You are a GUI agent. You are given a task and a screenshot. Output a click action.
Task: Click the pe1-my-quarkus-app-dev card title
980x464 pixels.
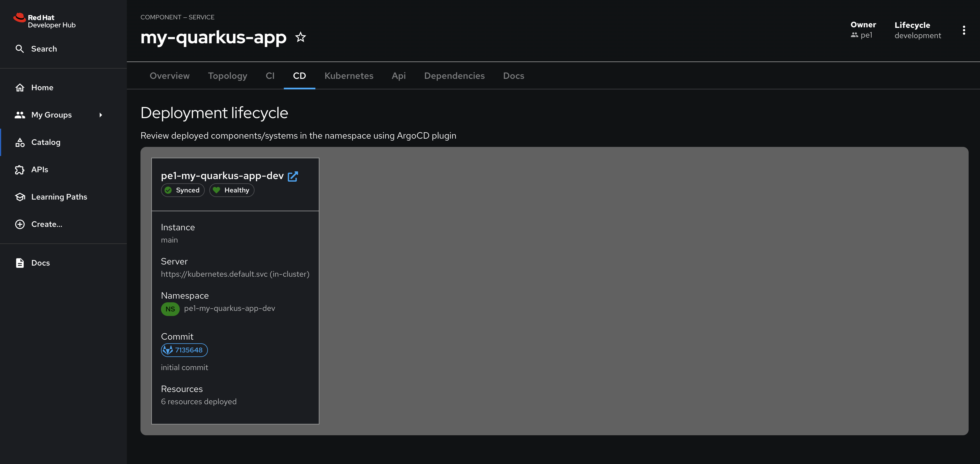[x=222, y=176]
